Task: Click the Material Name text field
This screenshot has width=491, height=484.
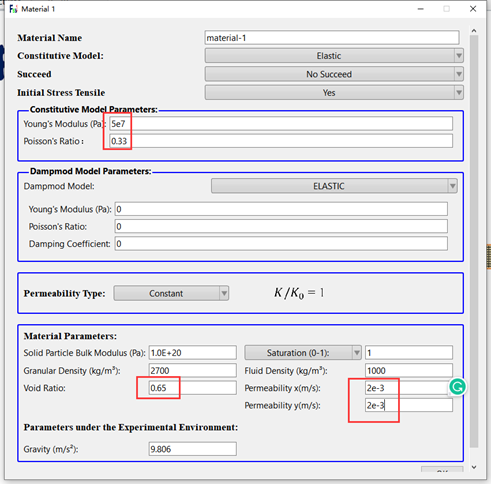Action: pyautogui.click(x=332, y=38)
